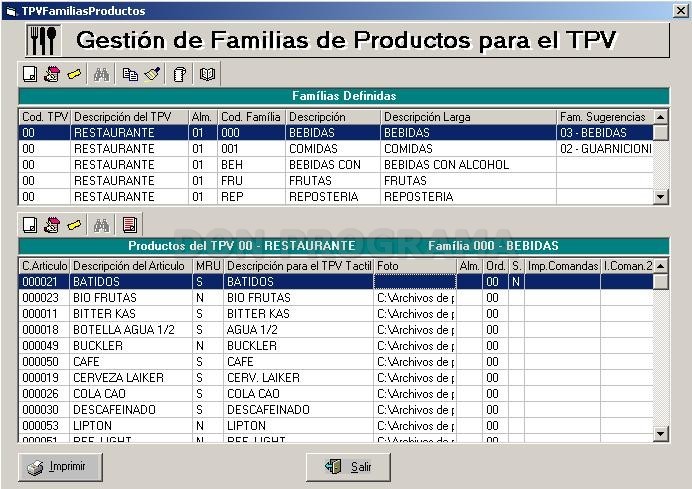This screenshot has width=692, height=489.
Task: Click the yellow eraser delete icon above Familias Definidas
Action: coord(74,74)
